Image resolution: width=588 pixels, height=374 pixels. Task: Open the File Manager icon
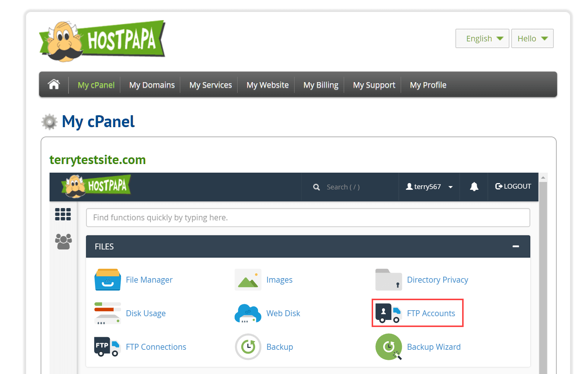click(108, 280)
